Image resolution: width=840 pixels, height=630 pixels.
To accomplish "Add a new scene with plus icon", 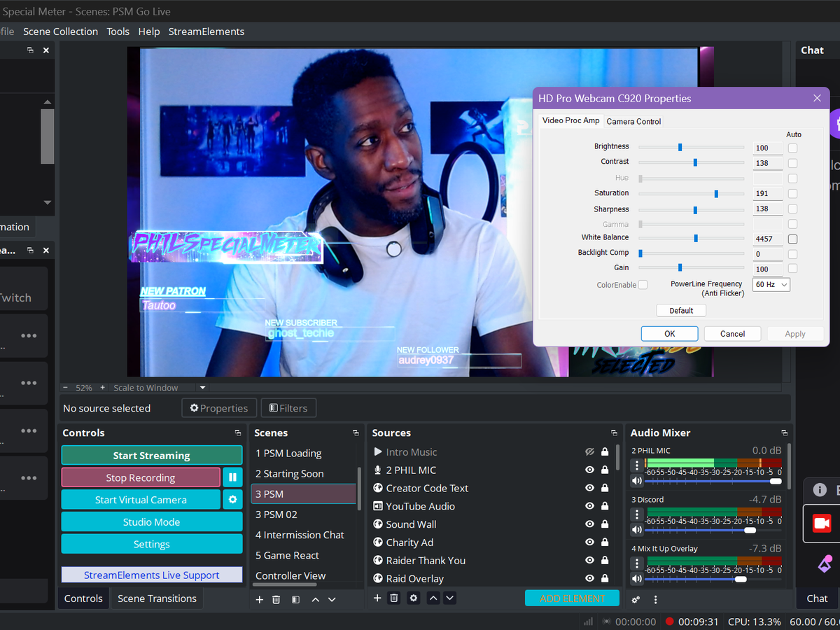I will click(259, 599).
